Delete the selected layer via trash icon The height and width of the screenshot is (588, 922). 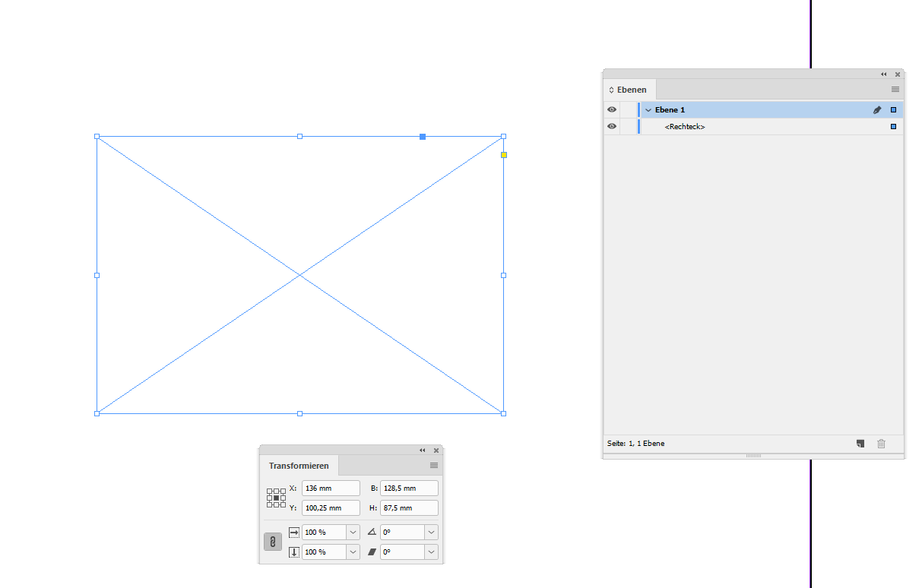881,444
